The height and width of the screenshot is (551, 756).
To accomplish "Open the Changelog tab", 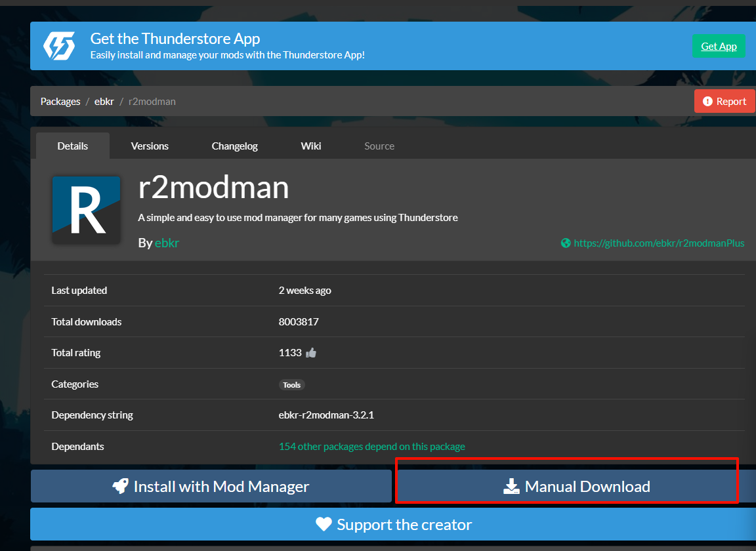I will pyautogui.click(x=234, y=146).
